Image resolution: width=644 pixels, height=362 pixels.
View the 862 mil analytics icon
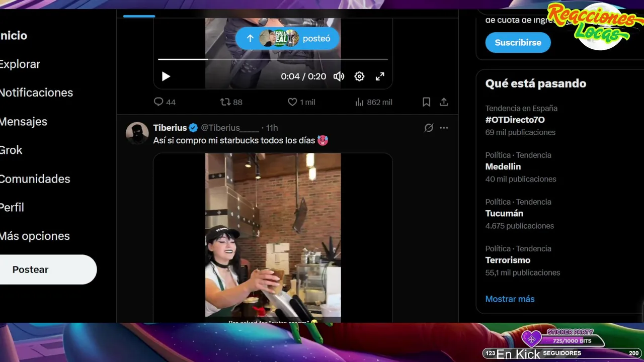coord(359,102)
